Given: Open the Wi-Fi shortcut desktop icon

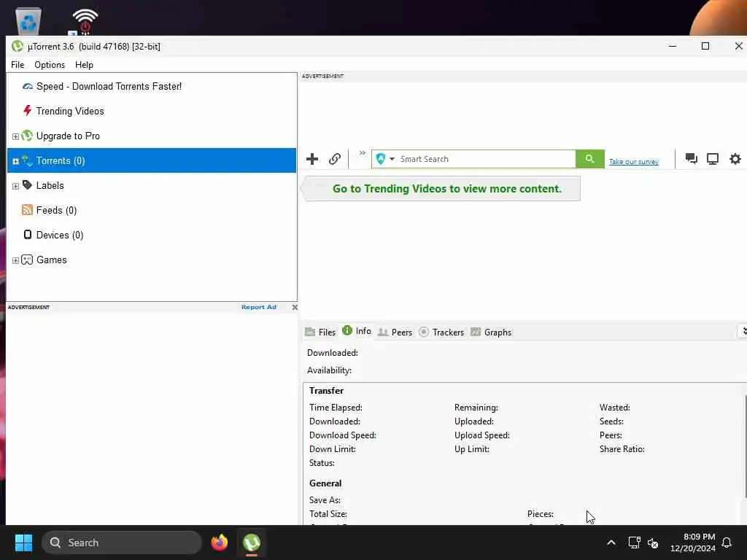Looking at the screenshot, I should coord(85,21).
